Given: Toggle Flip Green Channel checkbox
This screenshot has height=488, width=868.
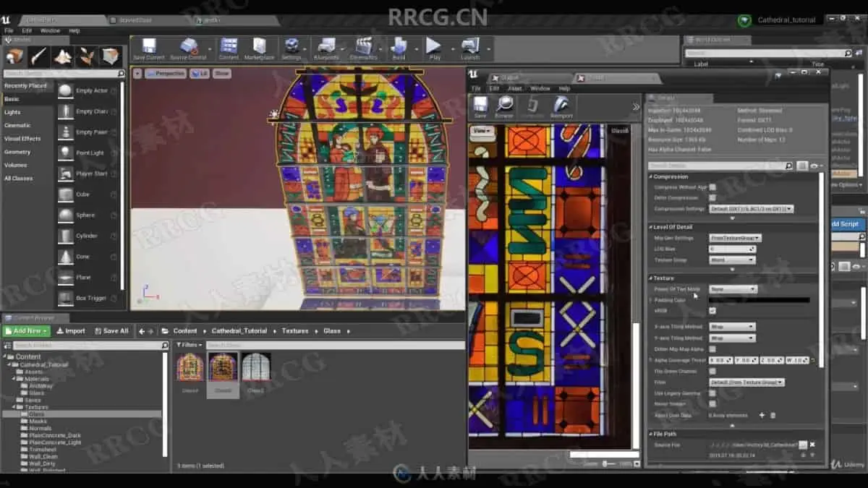Looking at the screenshot, I should tap(712, 371).
